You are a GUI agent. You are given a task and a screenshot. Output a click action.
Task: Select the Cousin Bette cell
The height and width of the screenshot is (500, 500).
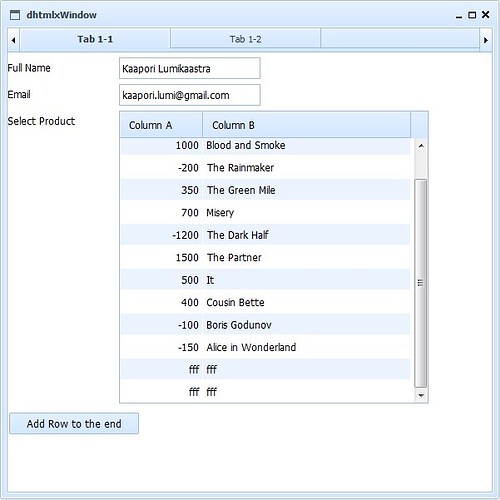(x=307, y=302)
